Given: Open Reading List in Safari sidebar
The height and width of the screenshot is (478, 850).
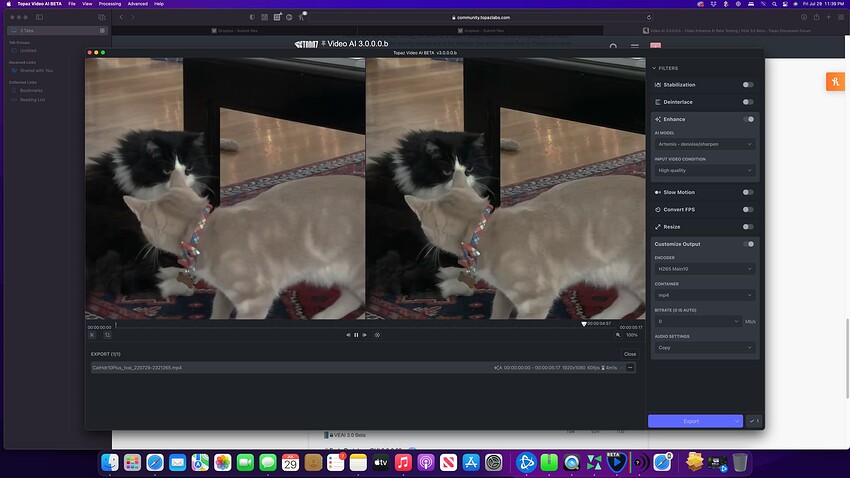Looking at the screenshot, I should pyautogui.click(x=32, y=100).
